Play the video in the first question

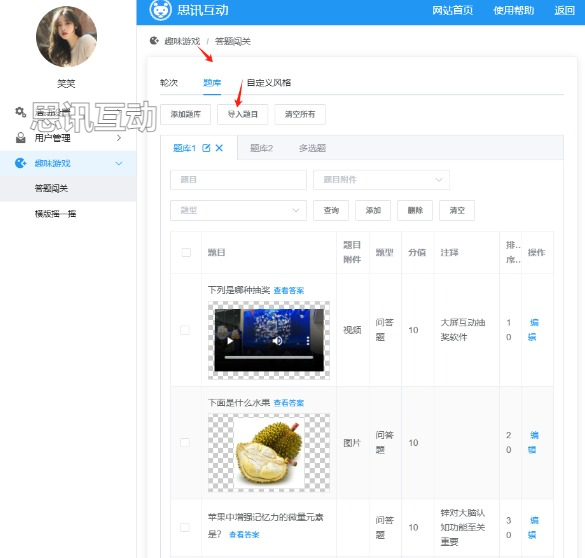coord(230,341)
